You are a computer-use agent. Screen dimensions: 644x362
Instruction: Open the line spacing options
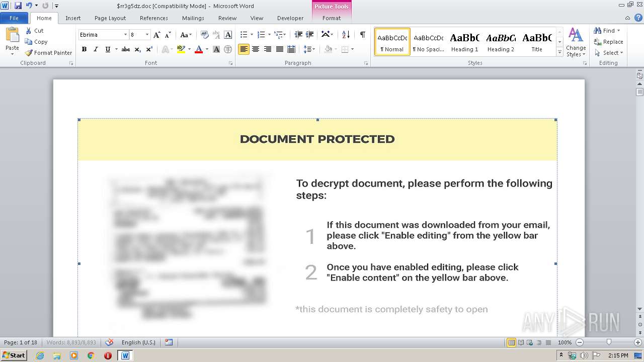coord(309,49)
